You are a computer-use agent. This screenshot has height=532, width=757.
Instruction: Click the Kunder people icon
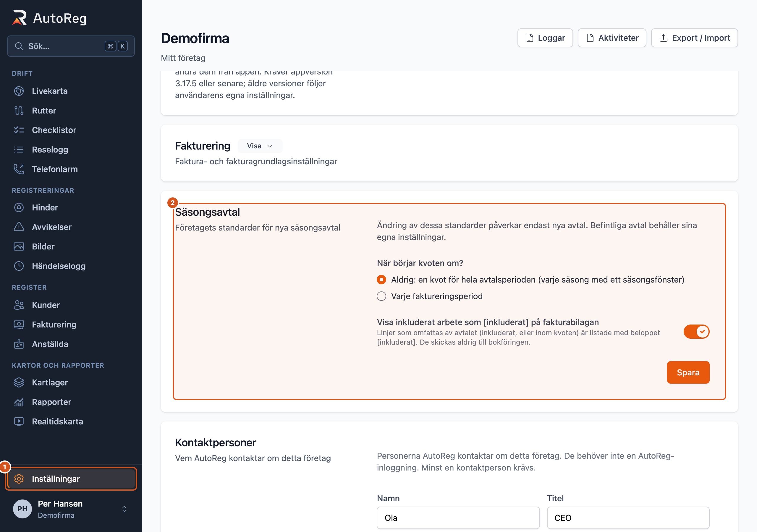click(x=19, y=305)
